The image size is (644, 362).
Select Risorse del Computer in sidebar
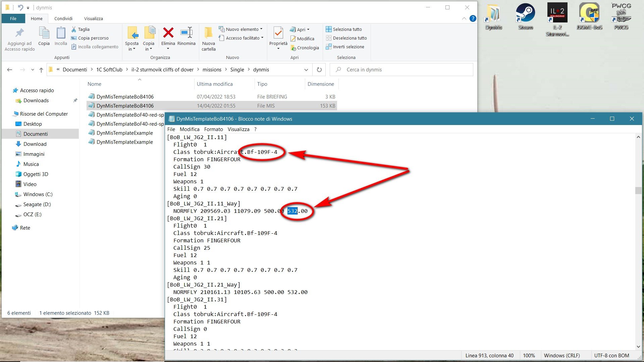coord(44,114)
